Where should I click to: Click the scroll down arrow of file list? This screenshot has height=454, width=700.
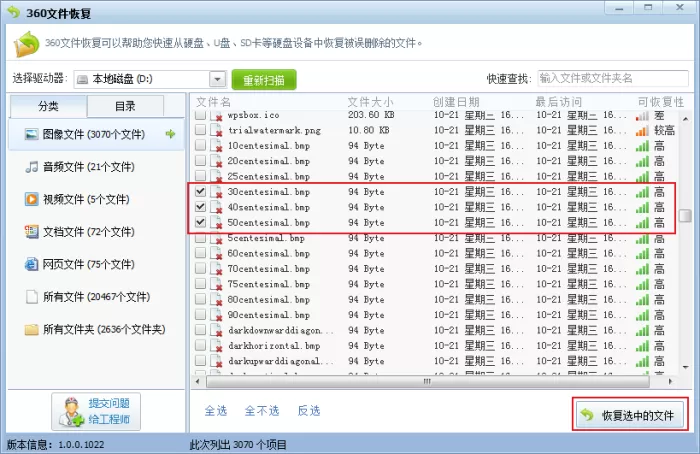[686, 367]
